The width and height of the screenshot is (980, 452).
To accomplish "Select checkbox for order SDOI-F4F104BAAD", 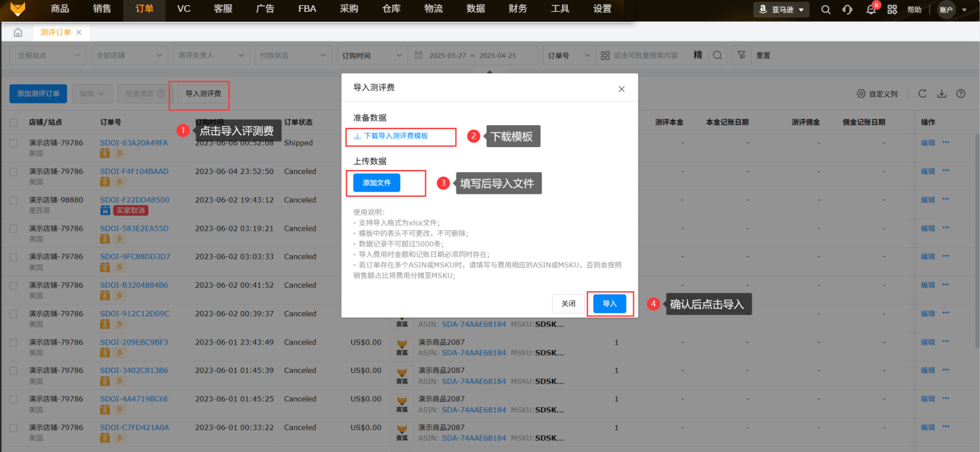I will [x=14, y=171].
